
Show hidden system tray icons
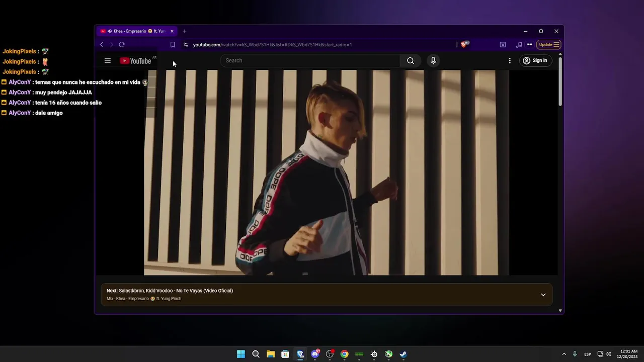[x=564, y=354]
